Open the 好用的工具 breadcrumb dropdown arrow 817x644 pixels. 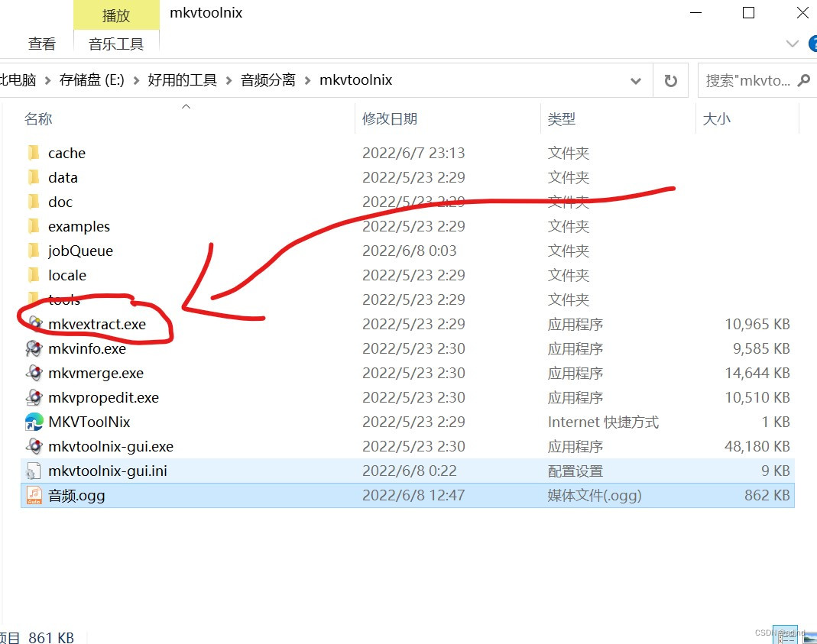tap(229, 80)
